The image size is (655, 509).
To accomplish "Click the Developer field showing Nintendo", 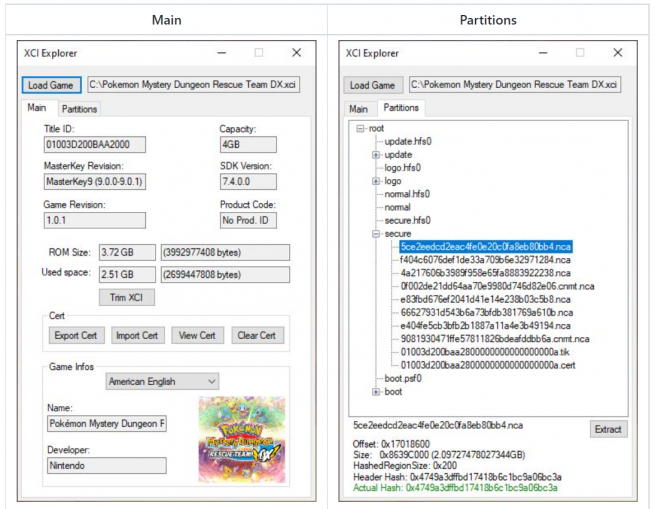I will coord(107,466).
